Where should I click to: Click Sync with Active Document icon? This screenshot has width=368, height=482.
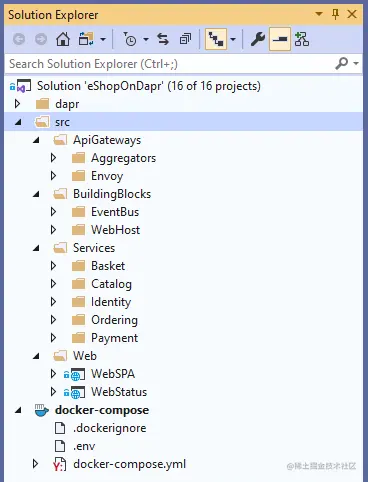[163, 39]
